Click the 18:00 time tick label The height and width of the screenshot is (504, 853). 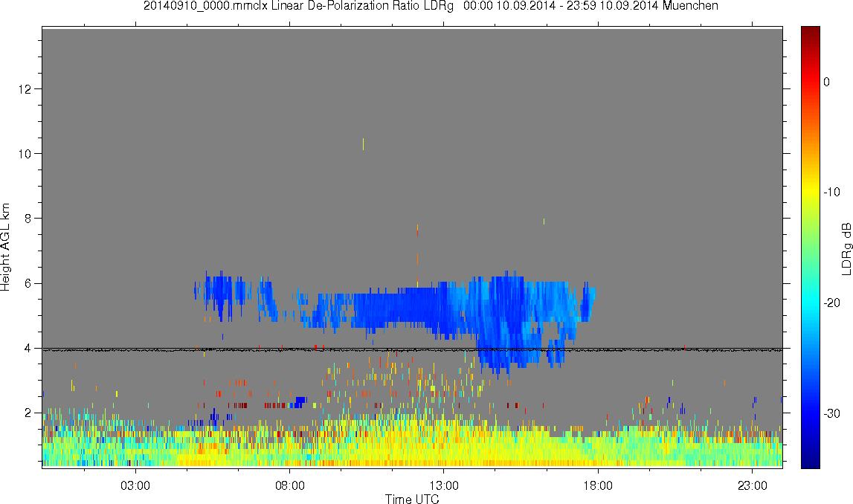point(598,485)
